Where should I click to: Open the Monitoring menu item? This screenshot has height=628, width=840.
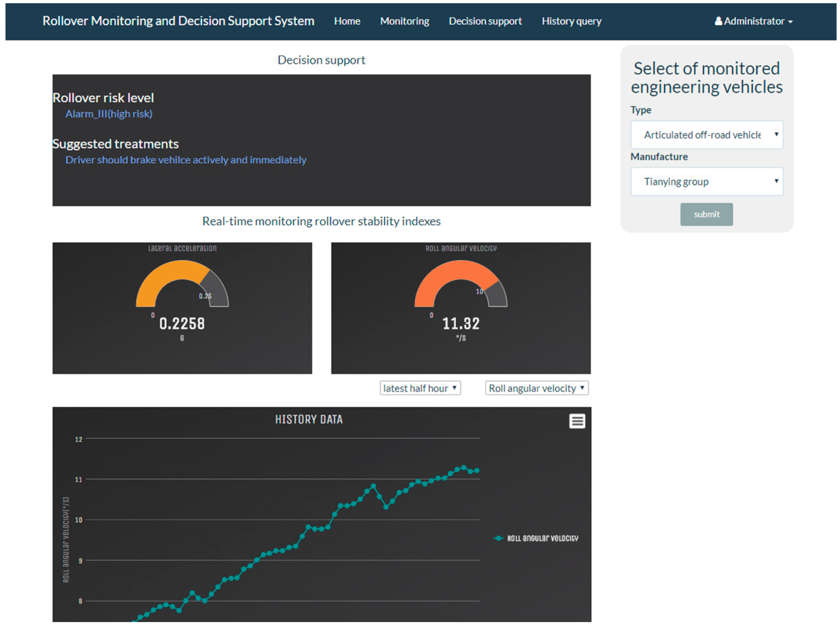click(x=404, y=21)
